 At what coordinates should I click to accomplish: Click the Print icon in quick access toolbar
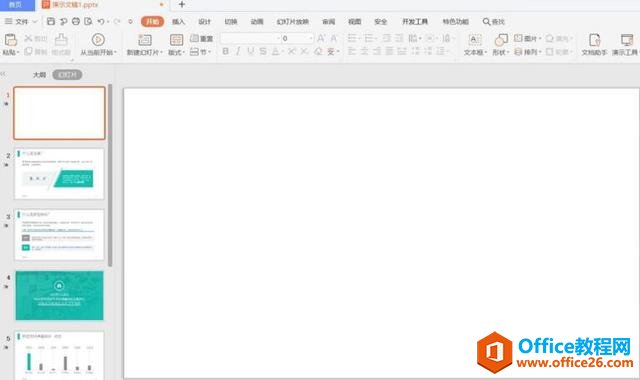click(x=76, y=21)
